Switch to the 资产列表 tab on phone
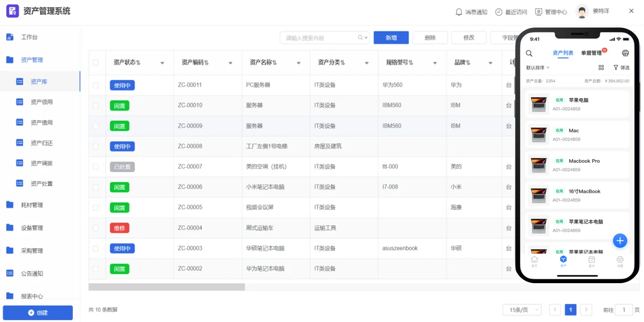Screen dimensions: 644x322 click(x=563, y=53)
